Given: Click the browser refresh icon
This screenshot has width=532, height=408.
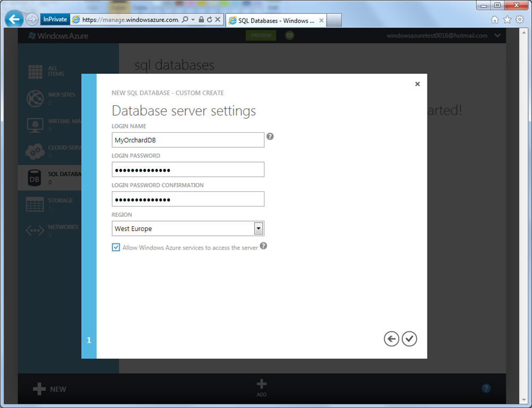Looking at the screenshot, I should click(x=209, y=20).
